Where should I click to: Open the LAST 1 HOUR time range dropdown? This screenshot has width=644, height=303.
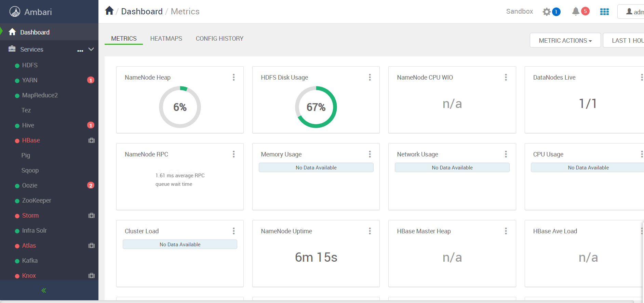pyautogui.click(x=624, y=40)
